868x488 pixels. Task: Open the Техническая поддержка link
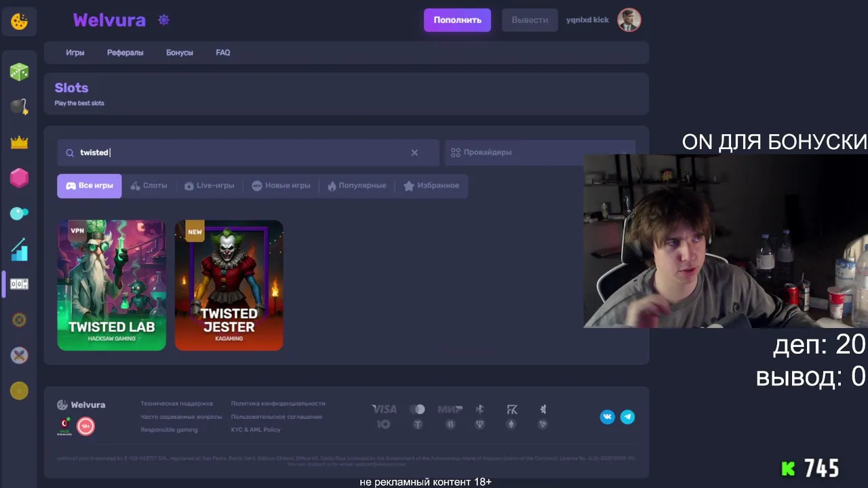[x=177, y=404]
